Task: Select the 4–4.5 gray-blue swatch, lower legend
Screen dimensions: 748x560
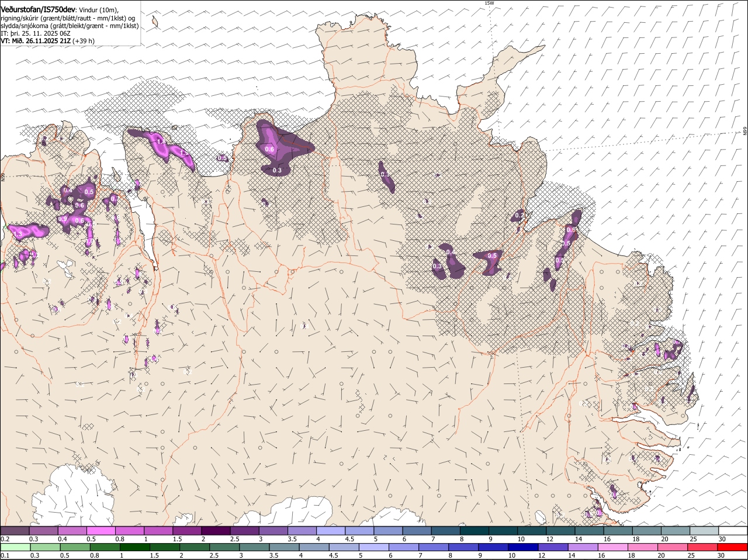Action: pos(314,547)
